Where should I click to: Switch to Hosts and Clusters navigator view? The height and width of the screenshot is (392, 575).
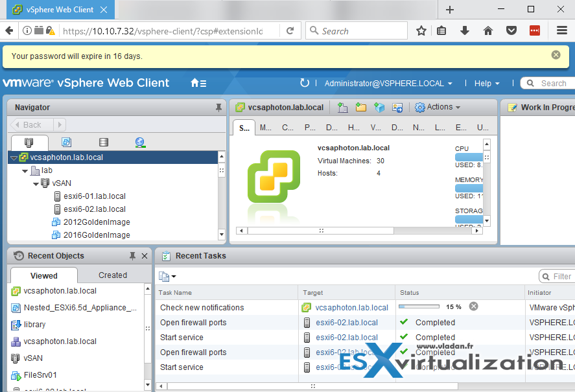[29, 143]
